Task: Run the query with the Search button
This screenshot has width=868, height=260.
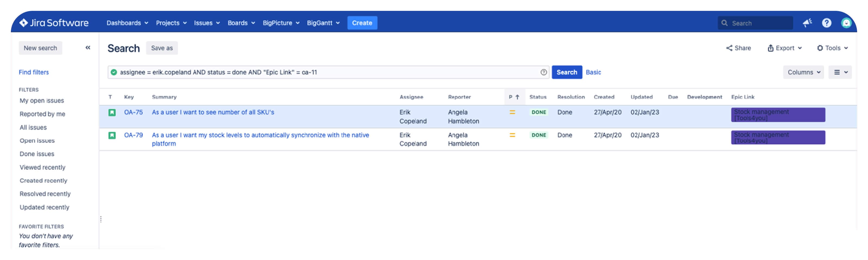Action: (x=567, y=72)
